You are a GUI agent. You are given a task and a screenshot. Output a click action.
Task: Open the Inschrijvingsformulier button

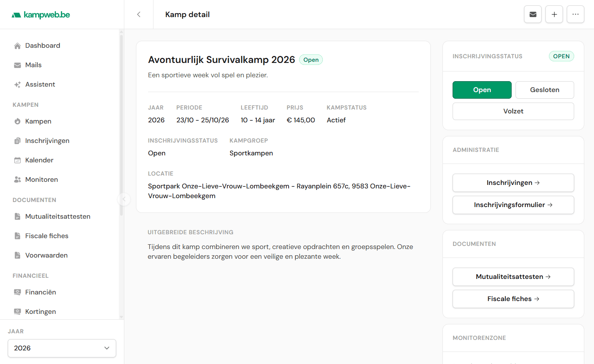pyautogui.click(x=513, y=205)
